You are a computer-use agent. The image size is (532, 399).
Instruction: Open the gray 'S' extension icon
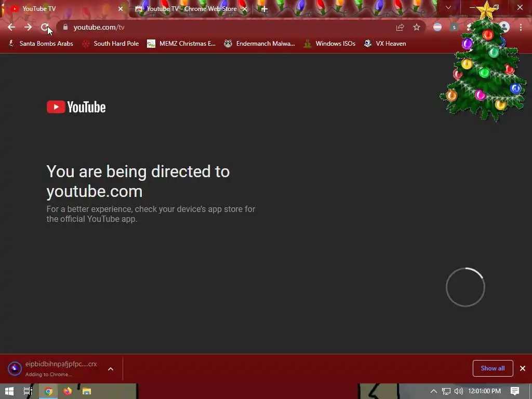454,27
